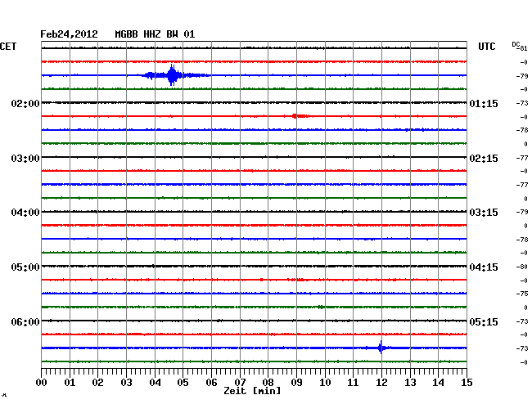Select the 03:00 CET time label
Screen dimensions: 532x404
point(25,159)
